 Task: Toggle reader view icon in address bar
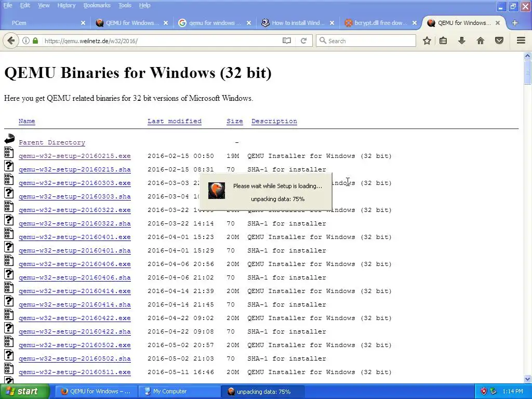coord(287,41)
